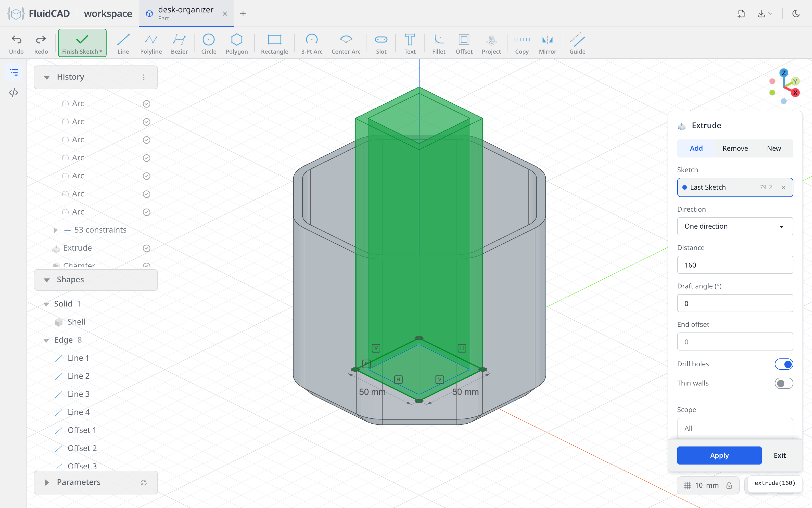Image resolution: width=812 pixels, height=508 pixels.
Task: Switch extrude mode to New
Action: click(774, 148)
